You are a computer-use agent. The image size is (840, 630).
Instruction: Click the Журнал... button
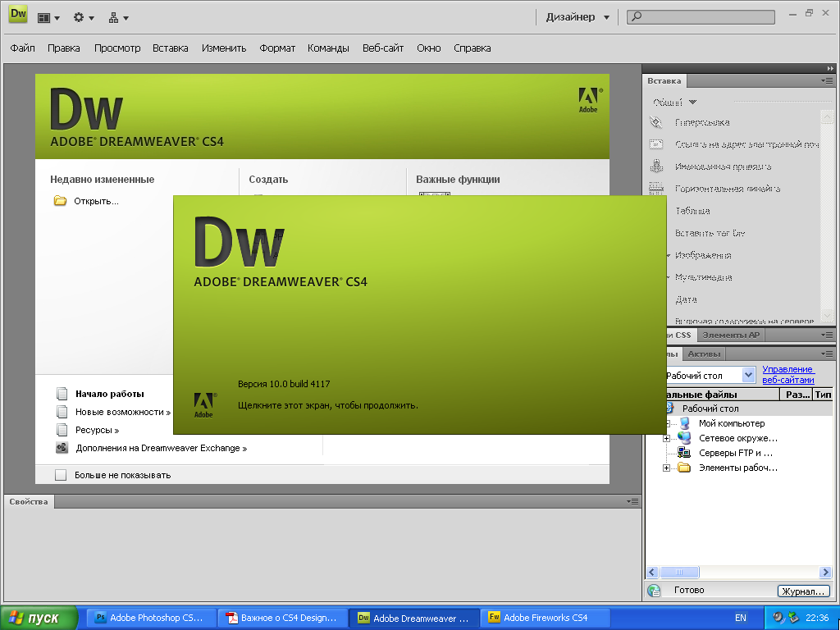coord(804,591)
